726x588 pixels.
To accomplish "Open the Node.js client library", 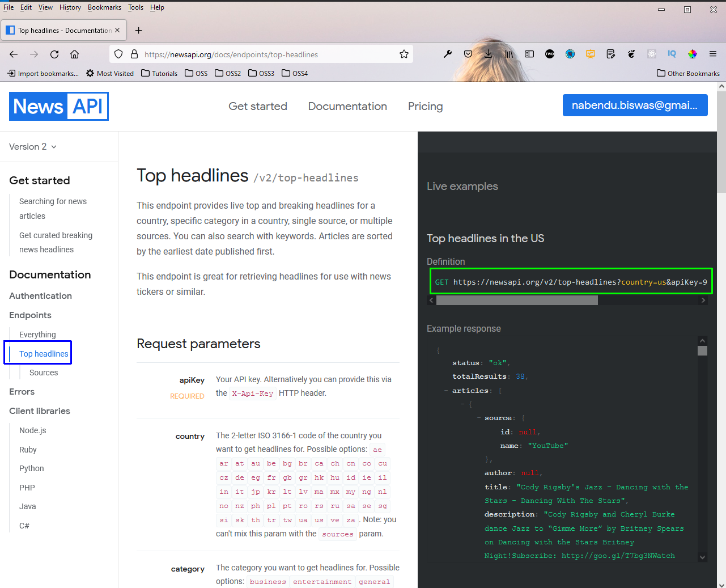I will point(33,430).
